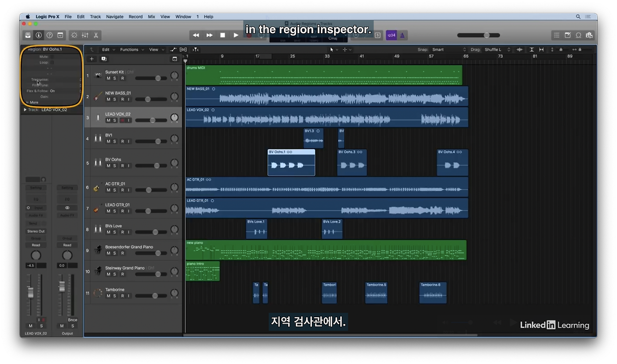Toggle the Flex view button
Image resolution: width=617 pixels, height=364 pixels.
(183, 50)
